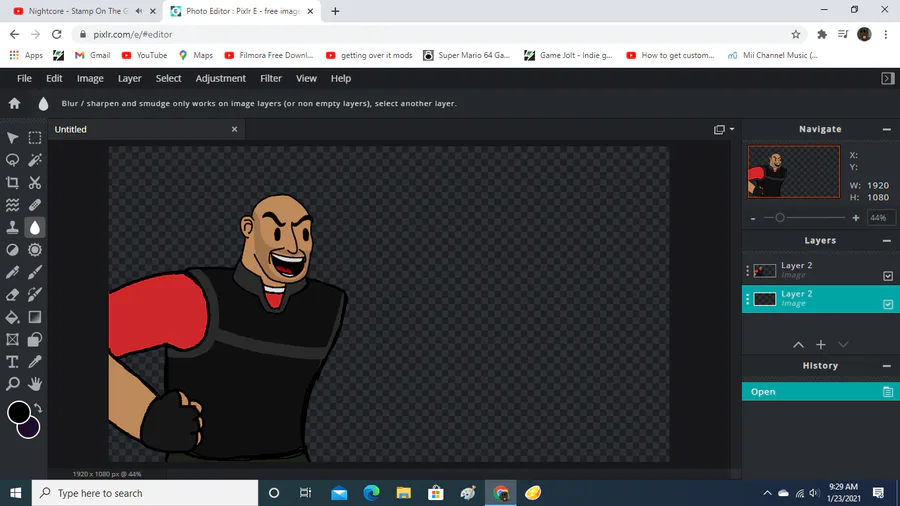Open options handle of highlighted Layer 2

[747, 299]
